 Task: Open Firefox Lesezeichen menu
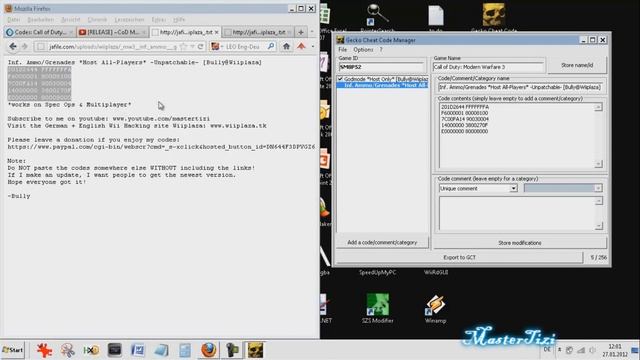tap(129, 20)
